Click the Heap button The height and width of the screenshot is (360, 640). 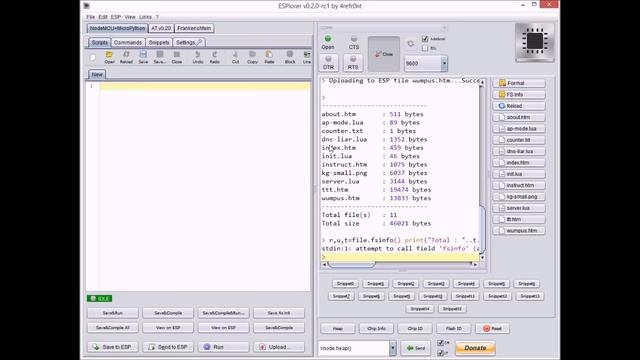(x=338, y=328)
